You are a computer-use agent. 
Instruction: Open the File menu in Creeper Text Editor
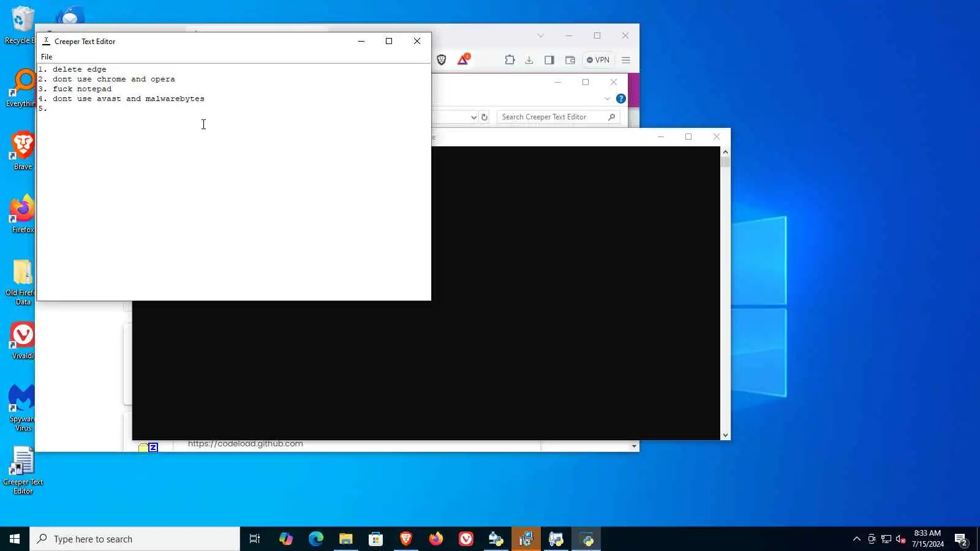pyautogui.click(x=47, y=57)
